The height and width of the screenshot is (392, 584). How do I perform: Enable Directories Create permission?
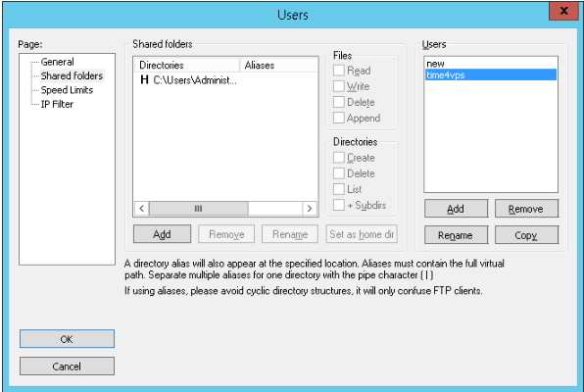[x=339, y=158]
